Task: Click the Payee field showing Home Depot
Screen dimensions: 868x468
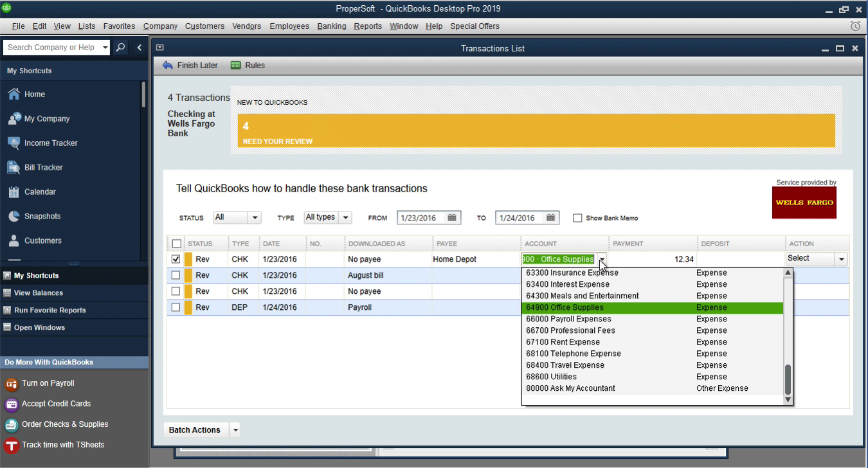Action: click(476, 259)
